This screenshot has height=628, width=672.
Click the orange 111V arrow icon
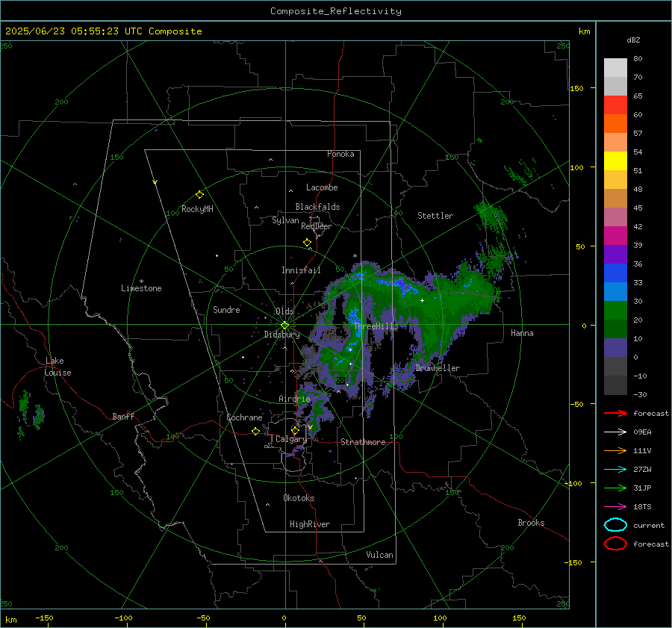pos(615,450)
